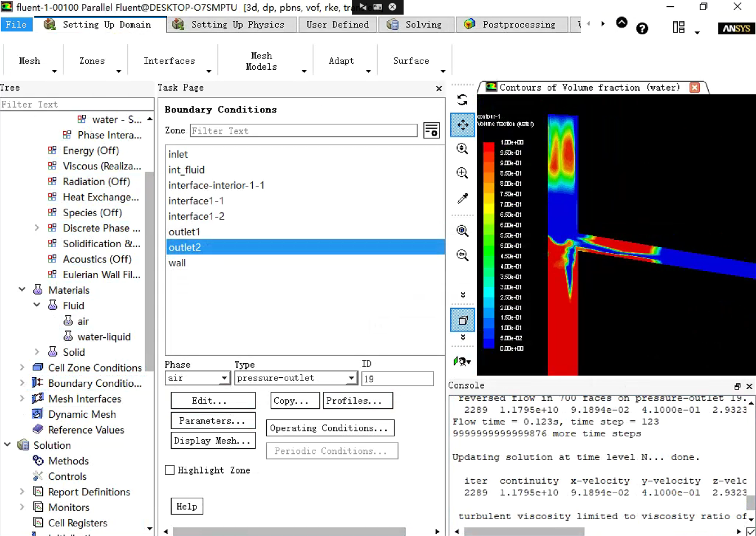
Task: Select outlet1 in the zone list
Action: pyautogui.click(x=185, y=232)
